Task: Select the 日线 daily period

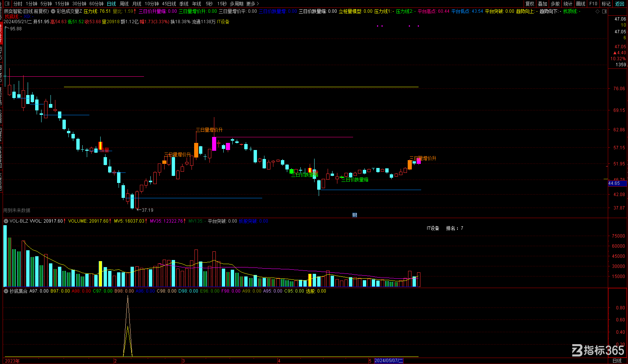Action: pos(111,4)
